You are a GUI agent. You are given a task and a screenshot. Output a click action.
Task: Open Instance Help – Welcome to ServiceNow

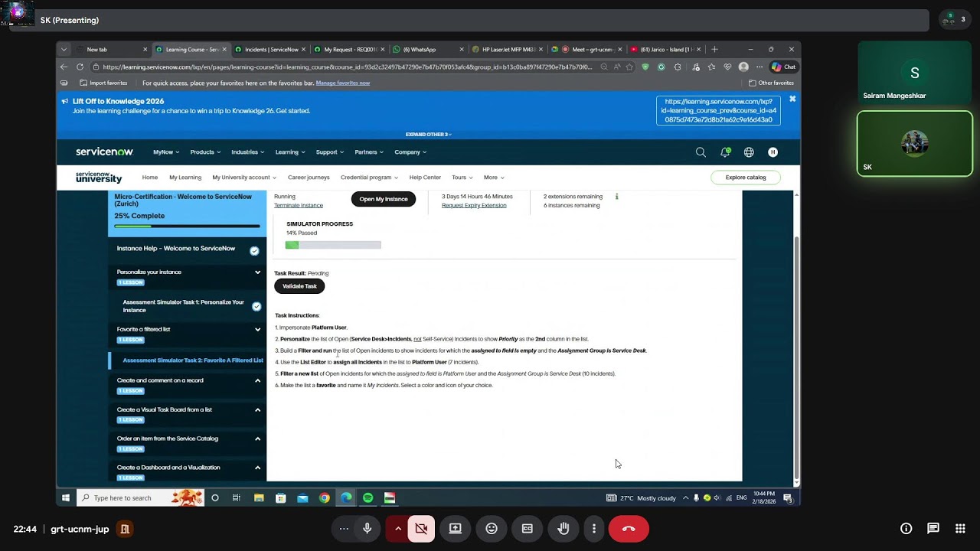[176, 249]
